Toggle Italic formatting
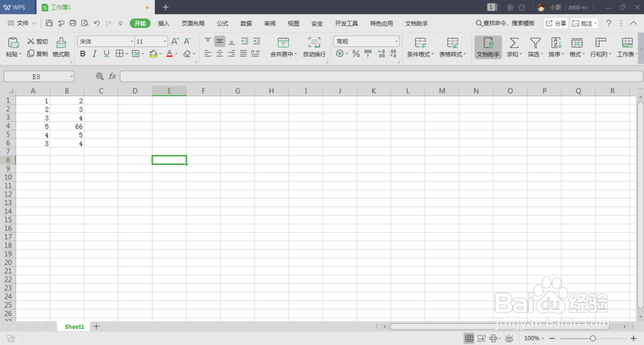644x345 pixels. (95, 54)
